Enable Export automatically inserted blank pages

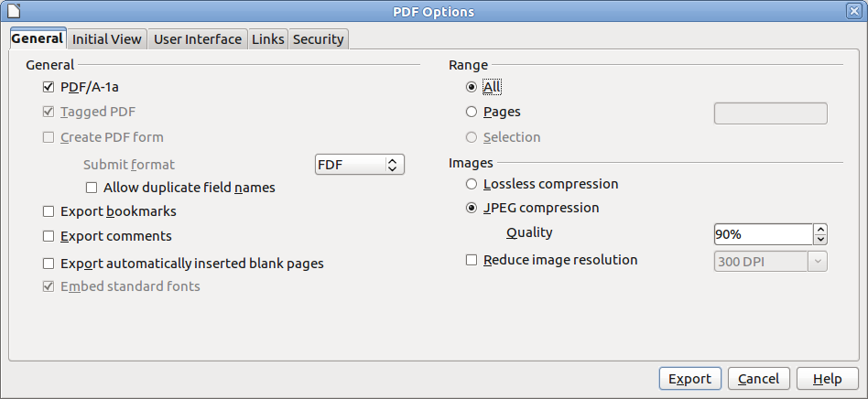(49, 264)
